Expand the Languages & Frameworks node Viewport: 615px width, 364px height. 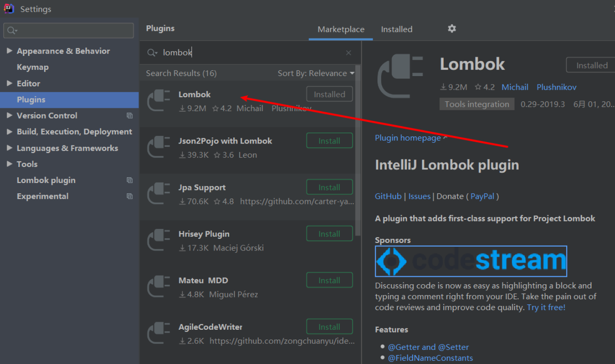(9, 148)
